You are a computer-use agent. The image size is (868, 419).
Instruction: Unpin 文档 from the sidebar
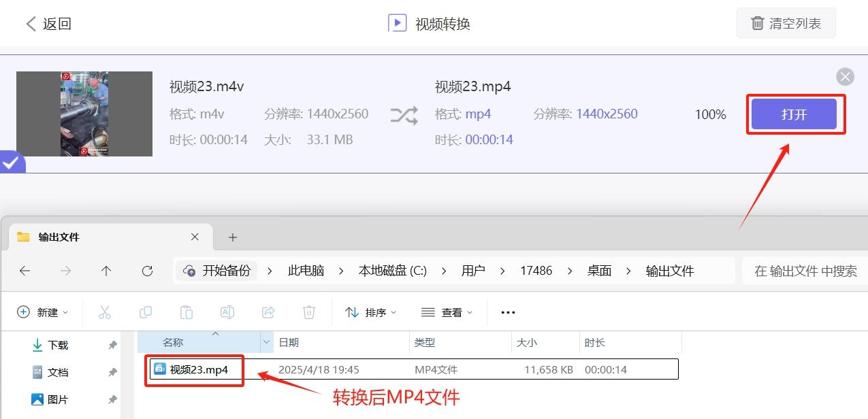112,372
